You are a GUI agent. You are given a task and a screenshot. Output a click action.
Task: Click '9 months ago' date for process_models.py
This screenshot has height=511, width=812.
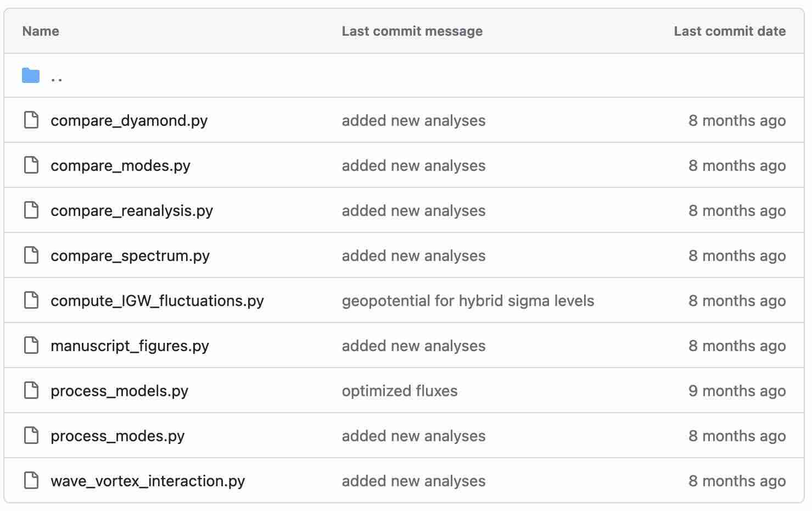(x=737, y=391)
